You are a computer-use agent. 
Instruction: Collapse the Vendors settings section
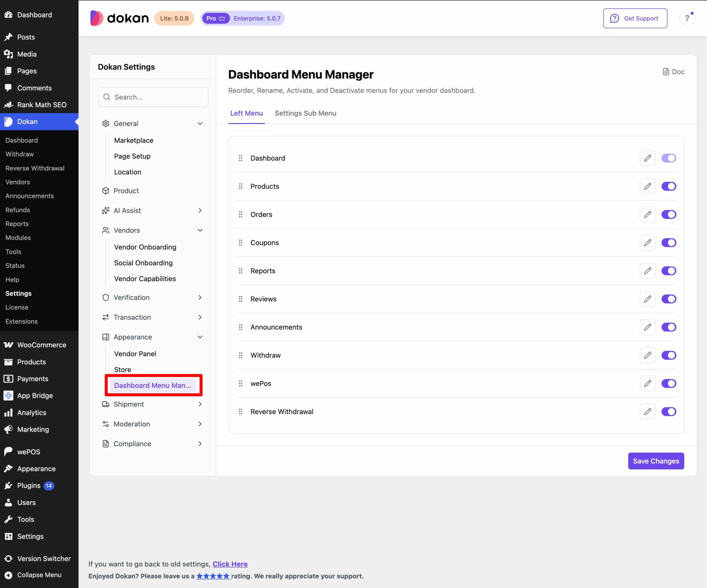pyautogui.click(x=153, y=230)
